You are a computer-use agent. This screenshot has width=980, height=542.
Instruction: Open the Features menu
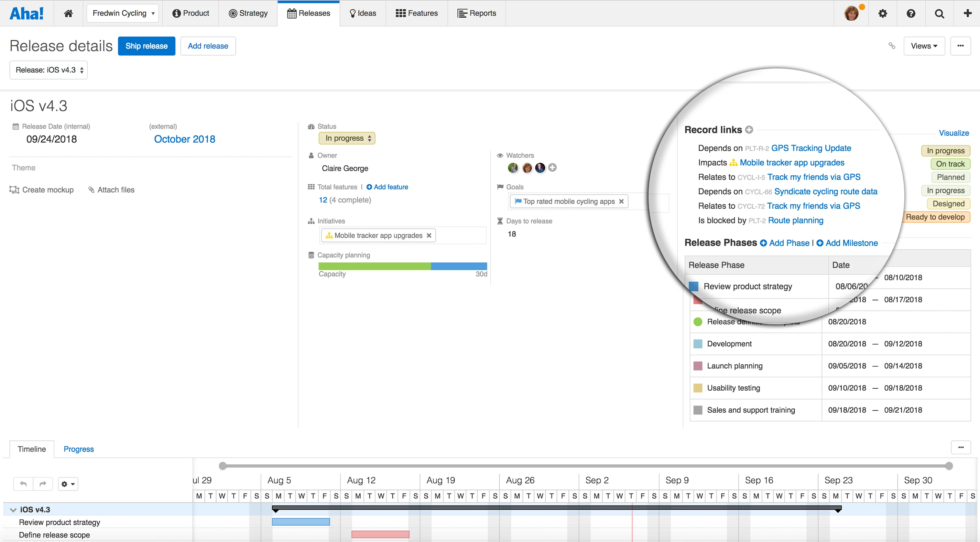tap(416, 13)
